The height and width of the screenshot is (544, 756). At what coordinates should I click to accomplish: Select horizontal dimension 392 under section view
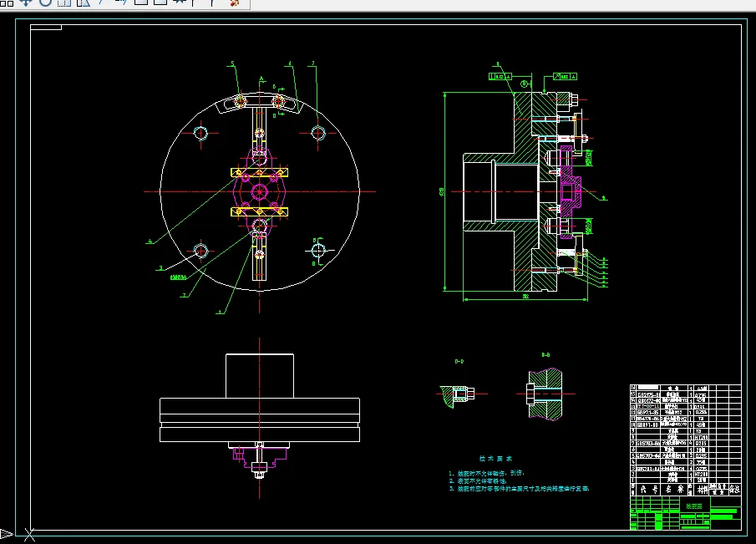pyautogui.click(x=525, y=296)
